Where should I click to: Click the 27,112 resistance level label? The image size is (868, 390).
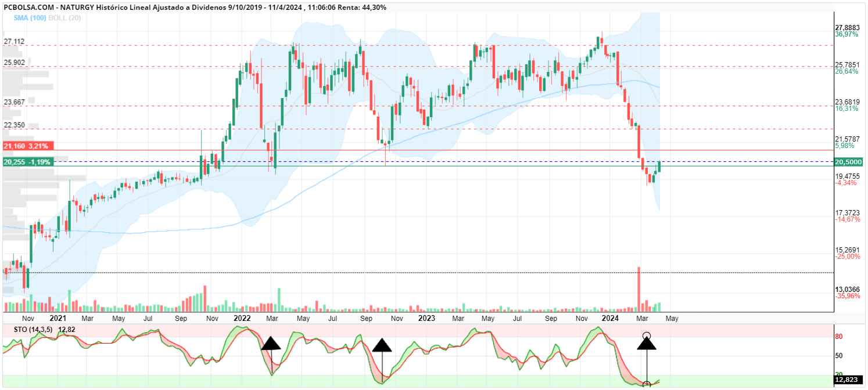coord(14,41)
